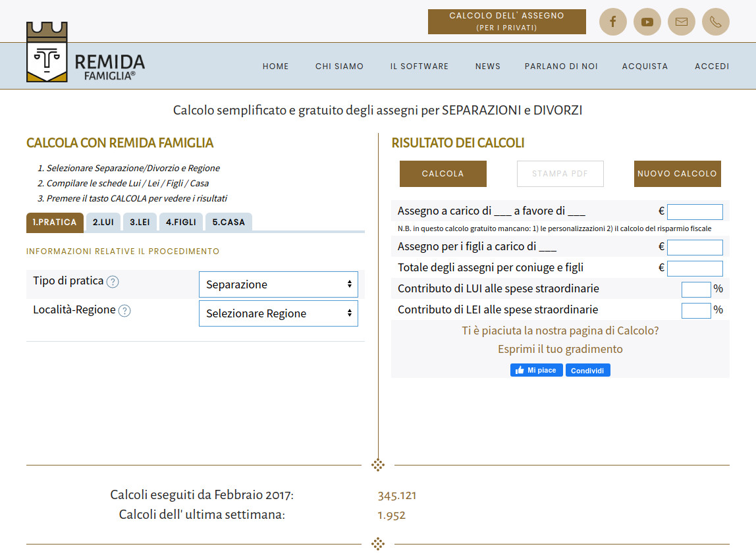The image size is (756, 559).
Task: Open the Tipo di pratica dropdown
Action: [278, 284]
